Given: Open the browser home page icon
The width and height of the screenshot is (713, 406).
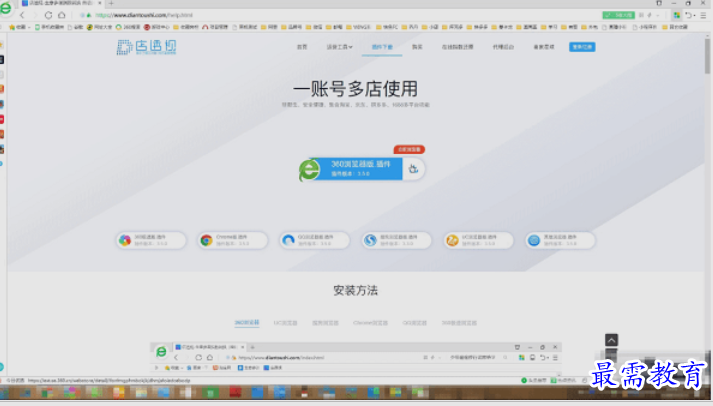Looking at the screenshot, I should point(61,15).
